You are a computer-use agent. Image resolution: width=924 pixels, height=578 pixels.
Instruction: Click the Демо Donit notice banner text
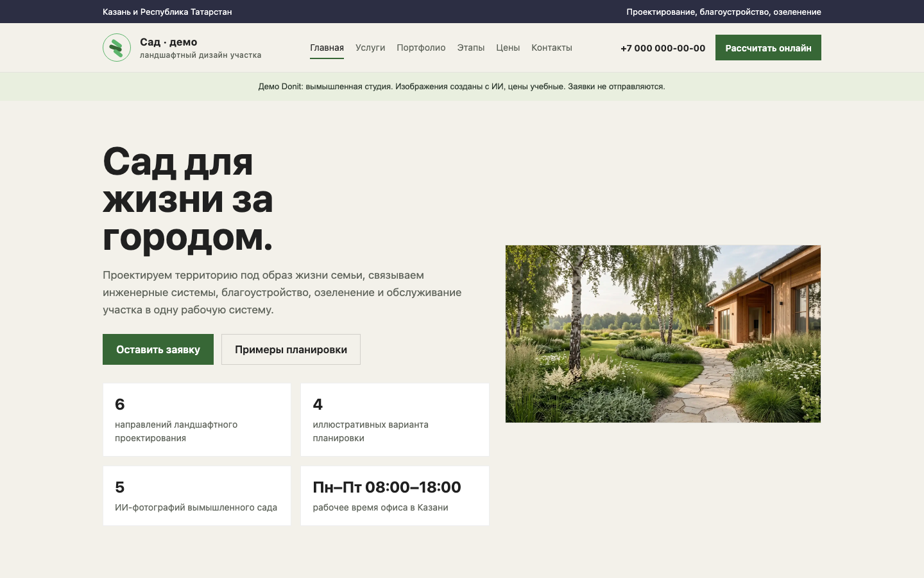(462, 87)
